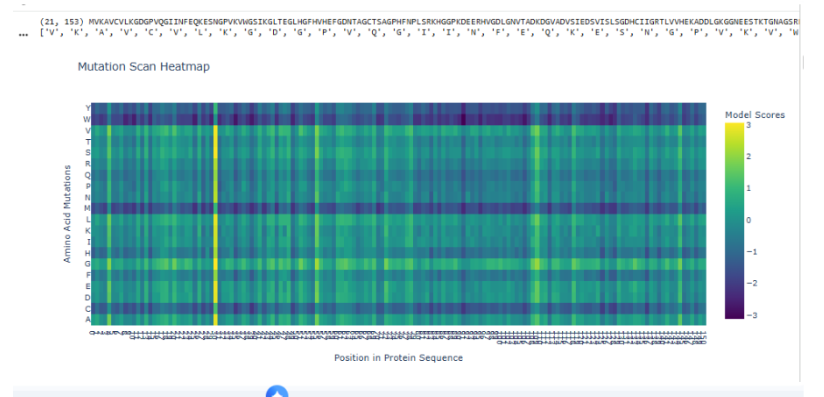Click y-axis tick label C
Image resolution: width=824 pixels, height=397 pixels.
(x=88, y=308)
